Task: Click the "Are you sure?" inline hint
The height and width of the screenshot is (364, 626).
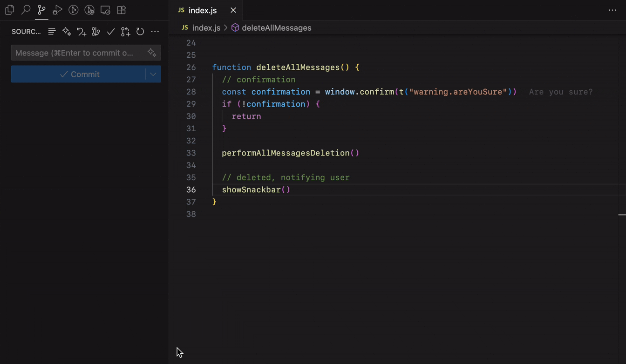Action: click(x=561, y=92)
